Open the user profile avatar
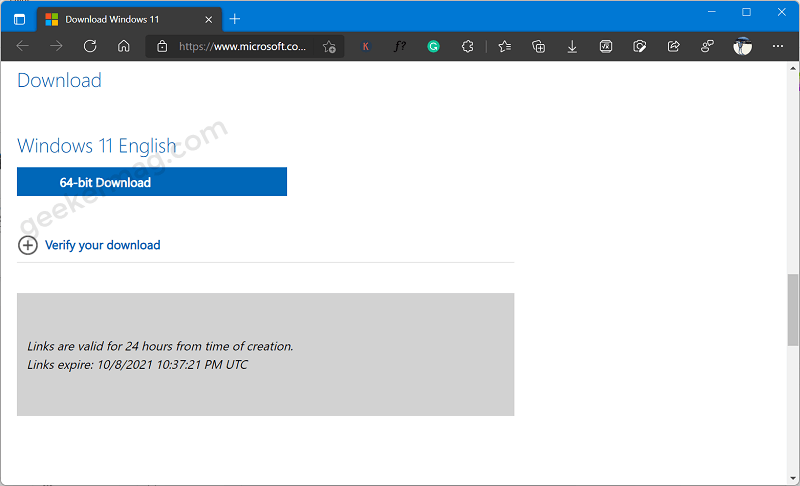This screenshot has height=486, width=800. (x=742, y=46)
